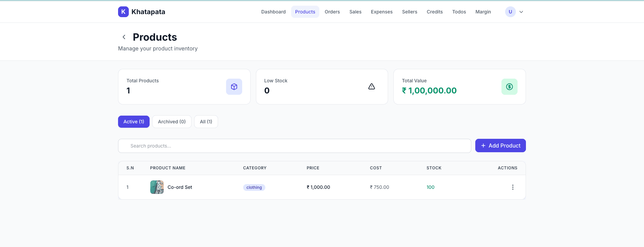Select the Active (1) filter tab
This screenshot has width=644, height=247.
pos(134,122)
